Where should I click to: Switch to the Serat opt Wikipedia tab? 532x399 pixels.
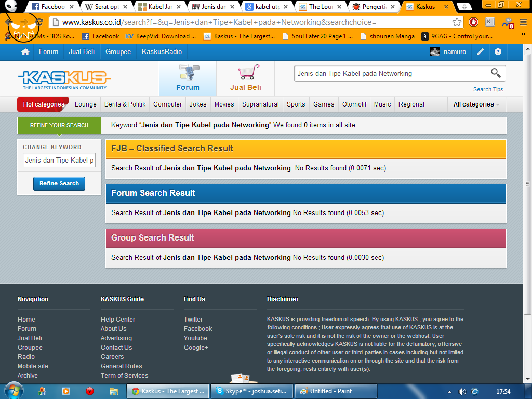coord(106,7)
